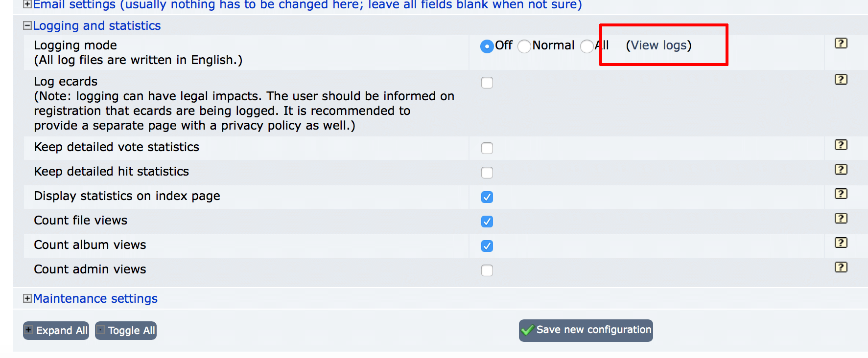Uncheck Count file views checkbox
868x358 pixels.
[487, 222]
